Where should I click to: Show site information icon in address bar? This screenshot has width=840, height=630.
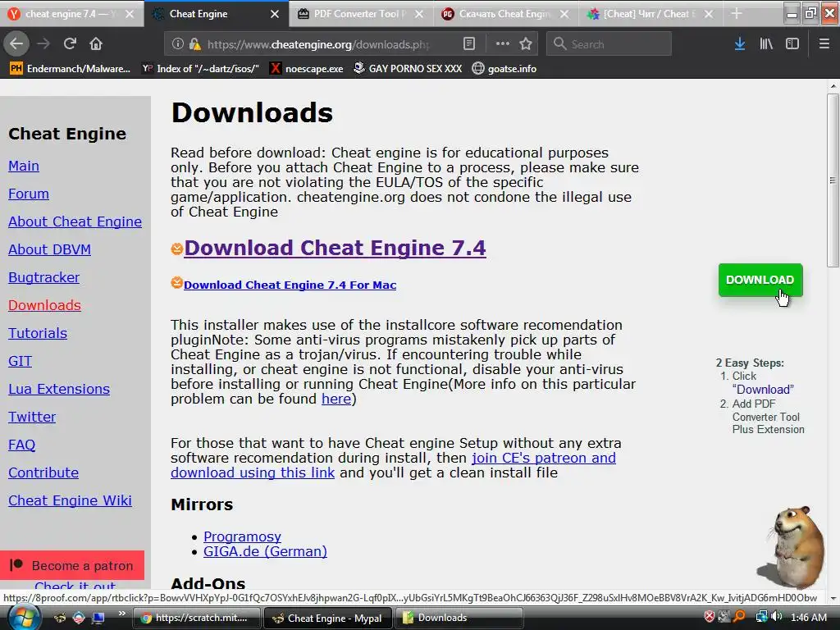(x=177, y=44)
